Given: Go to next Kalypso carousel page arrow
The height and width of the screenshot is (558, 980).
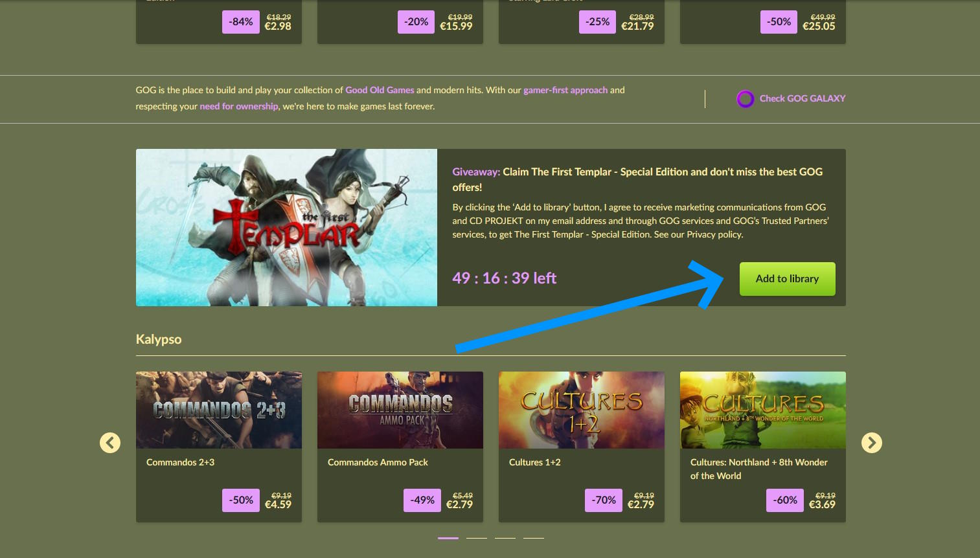Looking at the screenshot, I should (871, 443).
